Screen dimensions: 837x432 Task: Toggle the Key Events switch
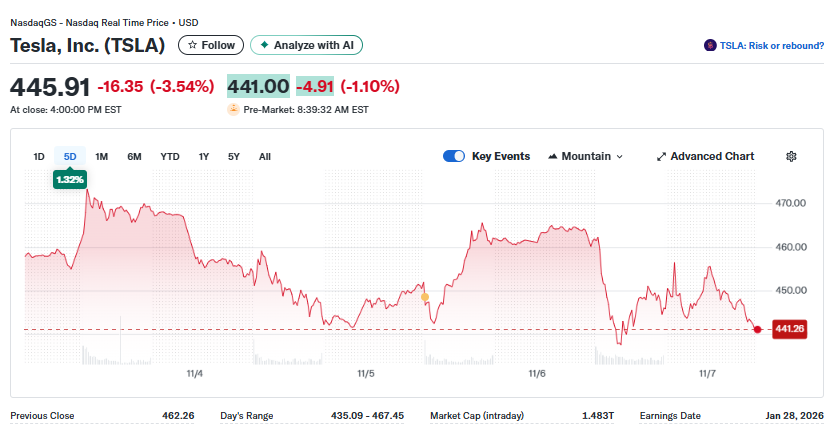[x=454, y=156]
